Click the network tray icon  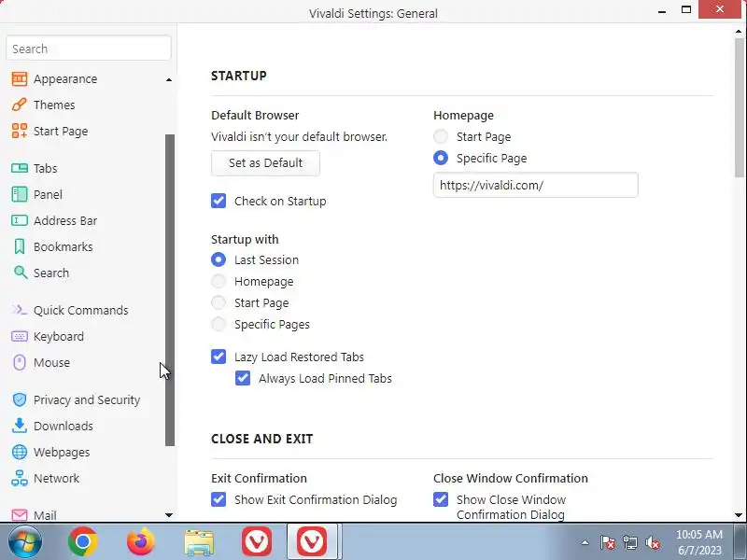[629, 542]
